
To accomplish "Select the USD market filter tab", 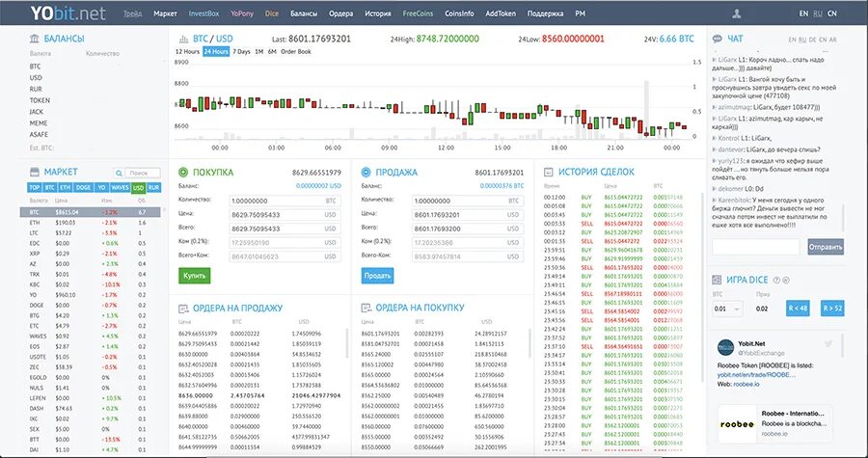I will [x=138, y=187].
